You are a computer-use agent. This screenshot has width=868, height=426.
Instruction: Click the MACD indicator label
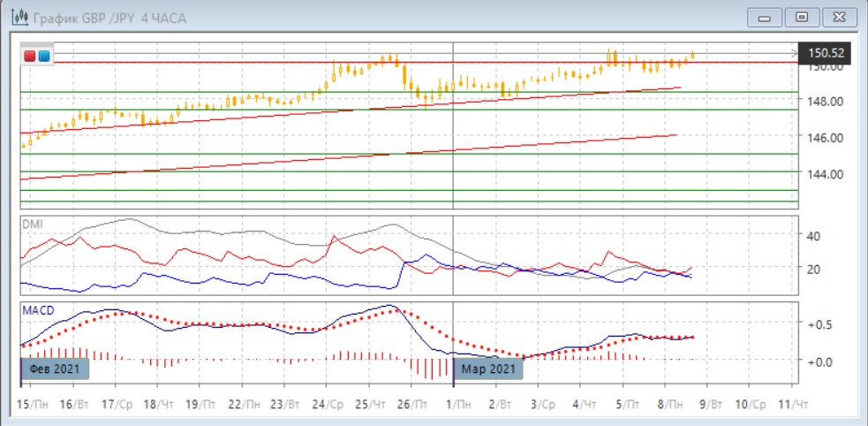coord(37,310)
